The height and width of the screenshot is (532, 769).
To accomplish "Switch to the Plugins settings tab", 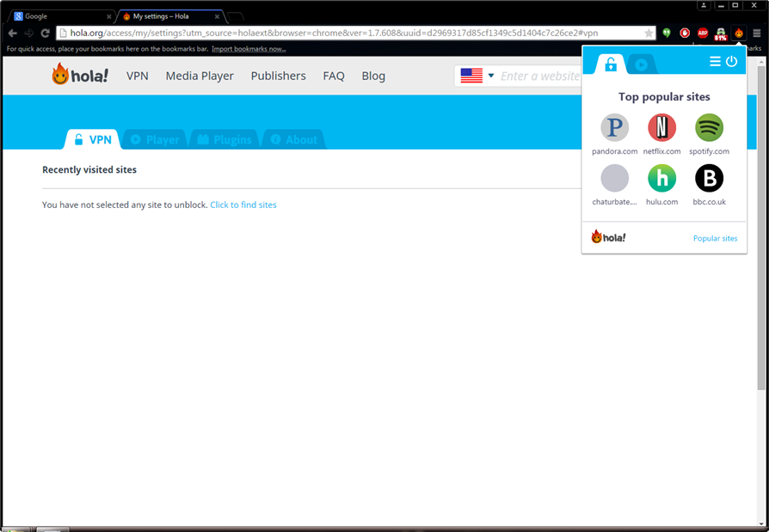I will tap(225, 139).
